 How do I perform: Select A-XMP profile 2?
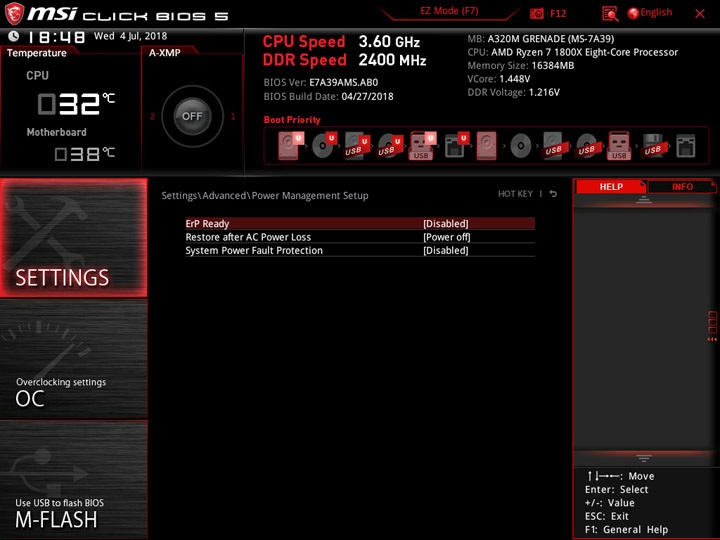coord(152,116)
